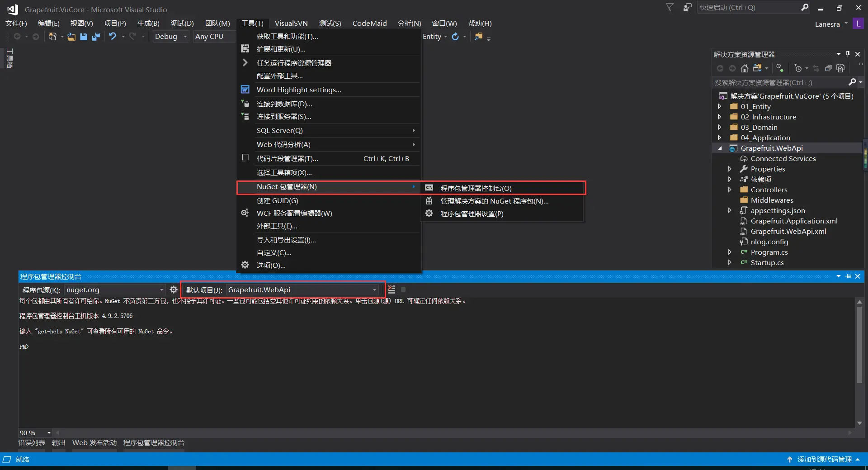The width and height of the screenshot is (868, 470).
Task: Click the Open File folder icon
Action: click(71, 37)
